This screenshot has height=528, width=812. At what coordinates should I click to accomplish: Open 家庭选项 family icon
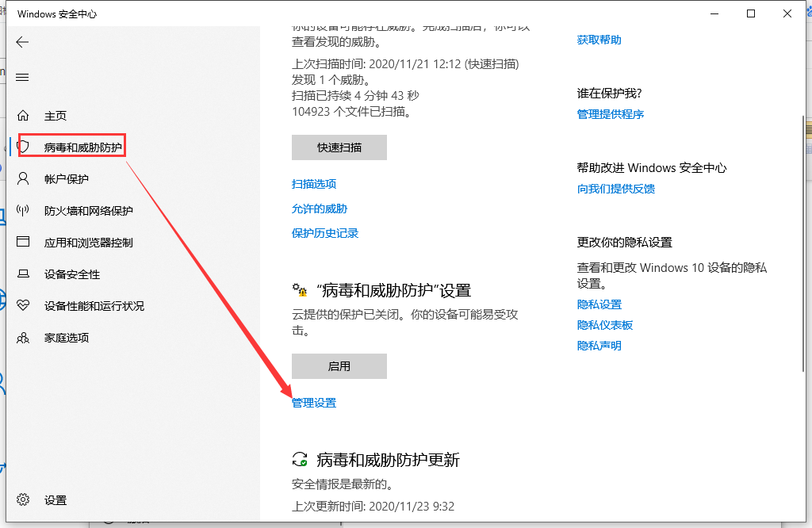pyautogui.click(x=23, y=338)
